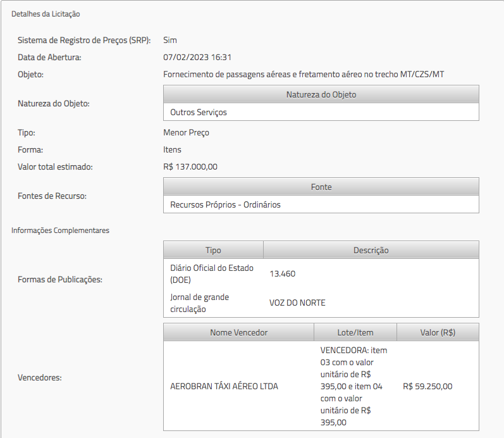The width and height of the screenshot is (504, 438).
Task: Click the "Menor Preço" type value
Action: point(186,132)
